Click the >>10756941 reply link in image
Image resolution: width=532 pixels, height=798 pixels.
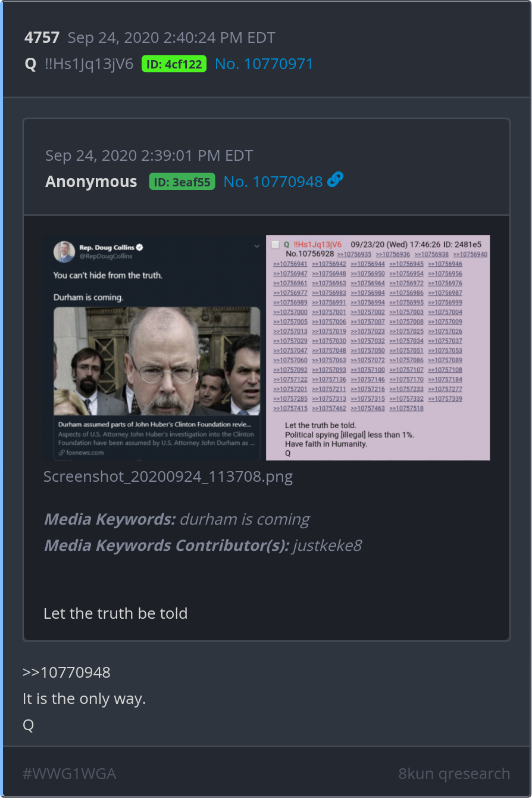coord(290,264)
